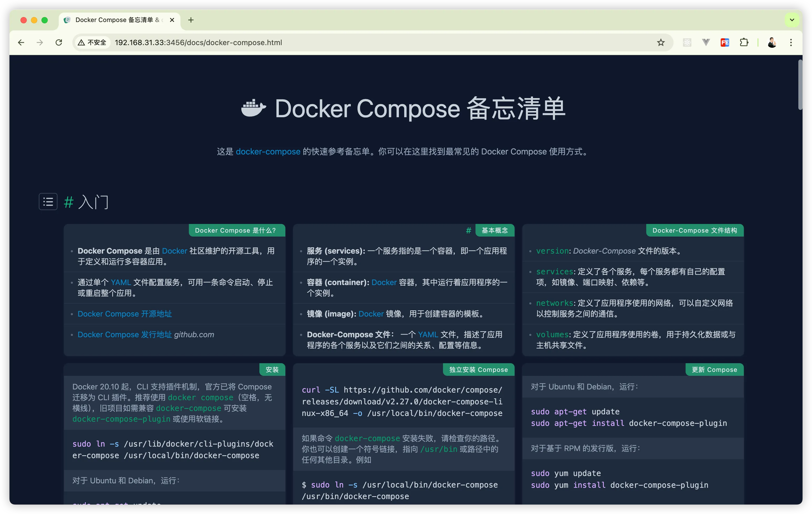Screen dimensions: 812x514
Task: Open the profile avatar menu
Action: pos(772,42)
